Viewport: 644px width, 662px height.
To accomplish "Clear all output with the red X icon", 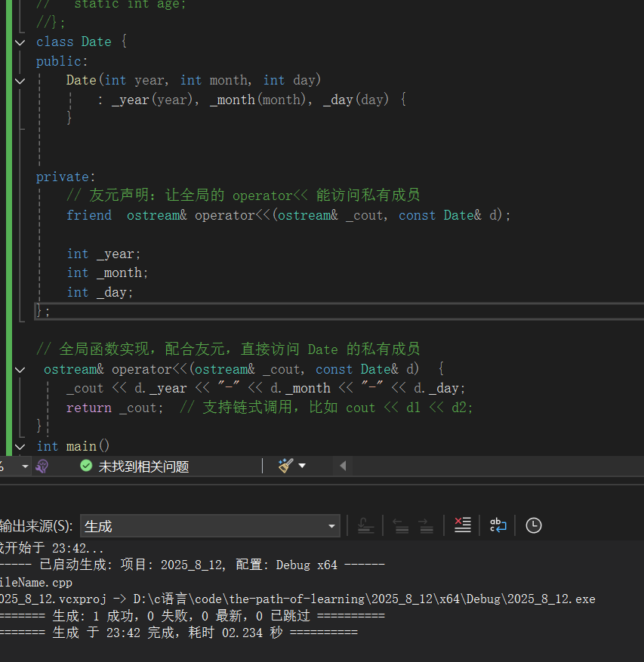I will (x=462, y=525).
